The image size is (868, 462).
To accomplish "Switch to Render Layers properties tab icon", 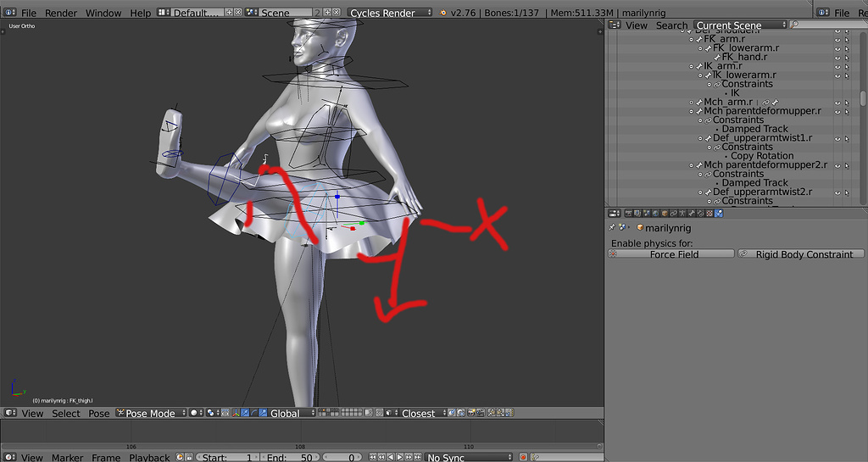I will point(637,213).
